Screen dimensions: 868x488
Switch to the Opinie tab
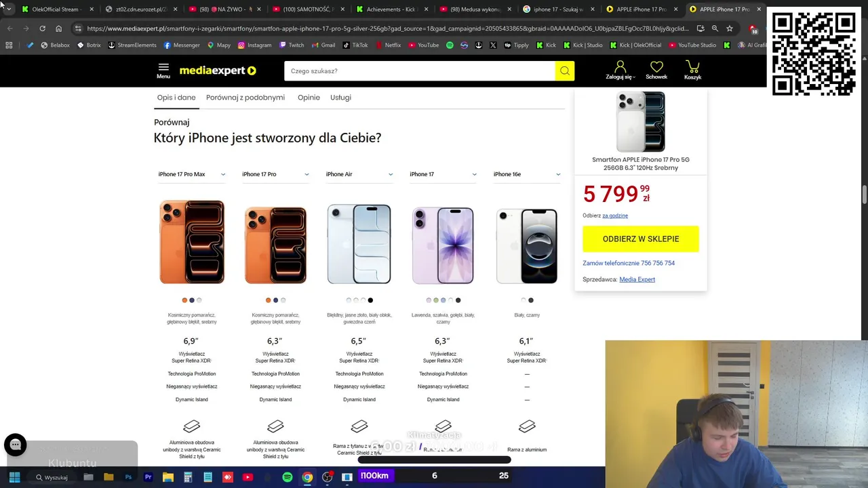309,98
